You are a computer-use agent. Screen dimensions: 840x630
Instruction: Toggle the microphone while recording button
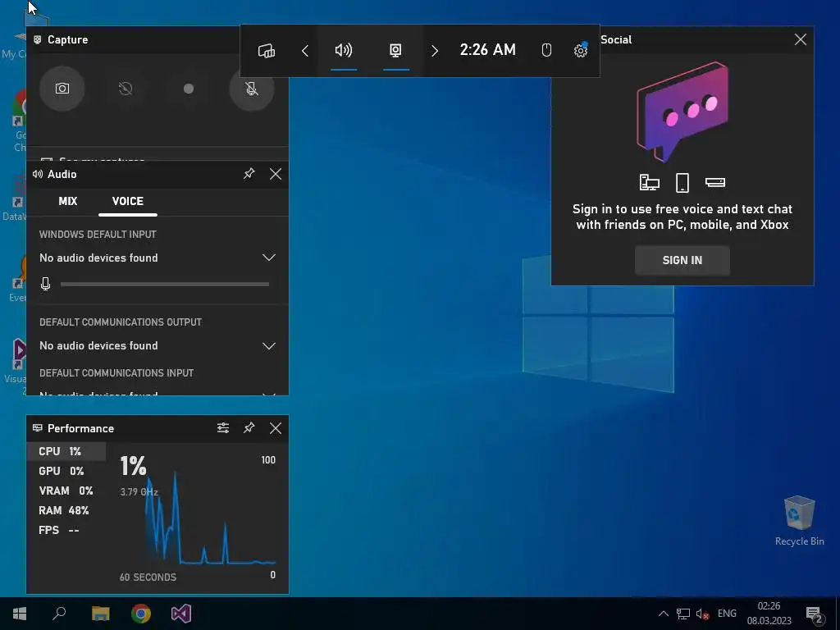(252, 89)
